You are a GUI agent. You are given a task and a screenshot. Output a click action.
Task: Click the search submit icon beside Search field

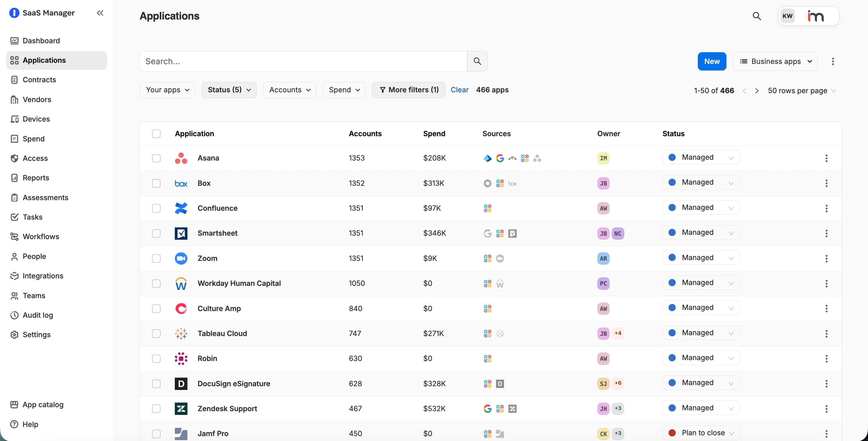click(477, 61)
